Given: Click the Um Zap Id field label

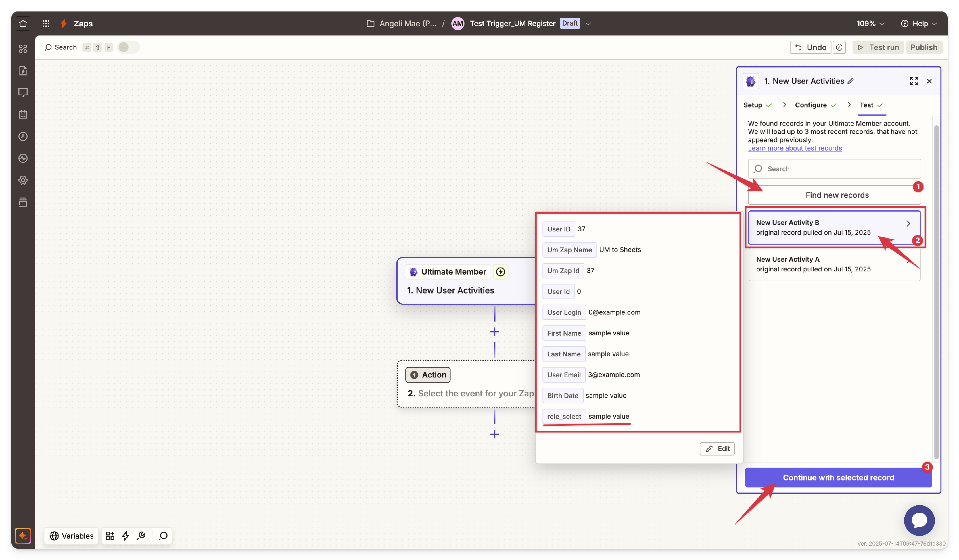Looking at the screenshot, I should pyautogui.click(x=563, y=271).
